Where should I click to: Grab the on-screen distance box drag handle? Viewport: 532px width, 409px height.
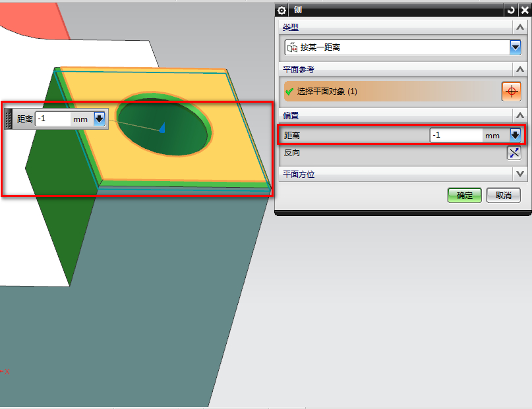[x=9, y=119]
